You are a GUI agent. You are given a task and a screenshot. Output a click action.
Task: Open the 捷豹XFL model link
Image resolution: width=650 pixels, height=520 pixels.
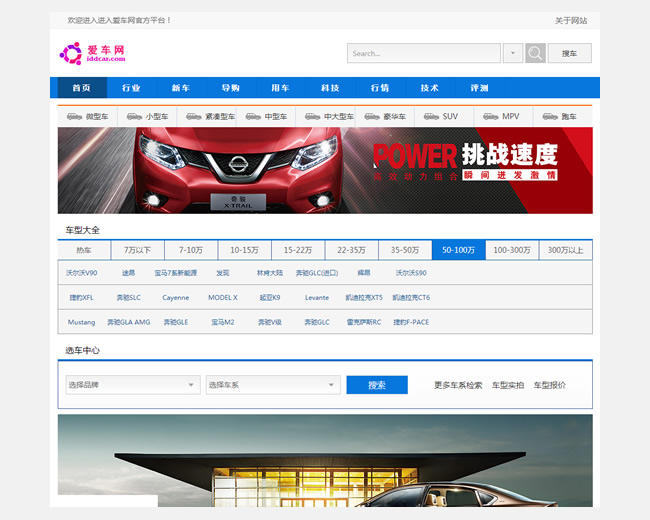coord(81,297)
